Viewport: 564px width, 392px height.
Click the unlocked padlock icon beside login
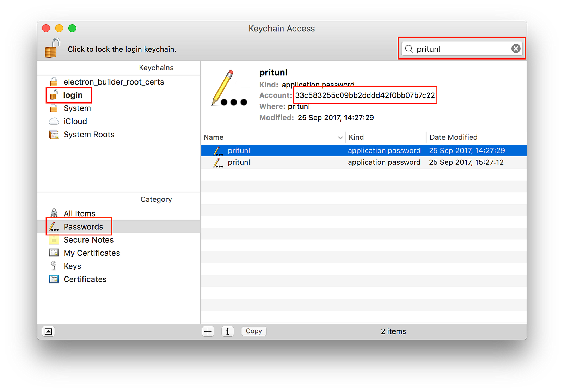pyautogui.click(x=54, y=95)
